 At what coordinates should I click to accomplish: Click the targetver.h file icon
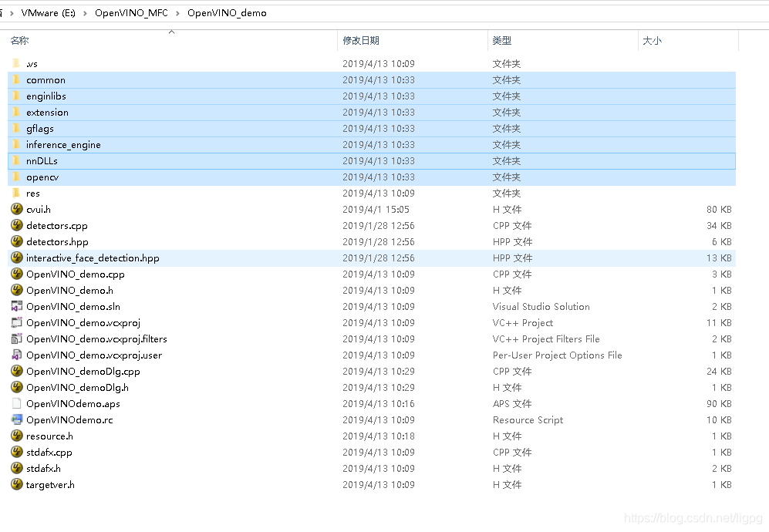point(17,484)
